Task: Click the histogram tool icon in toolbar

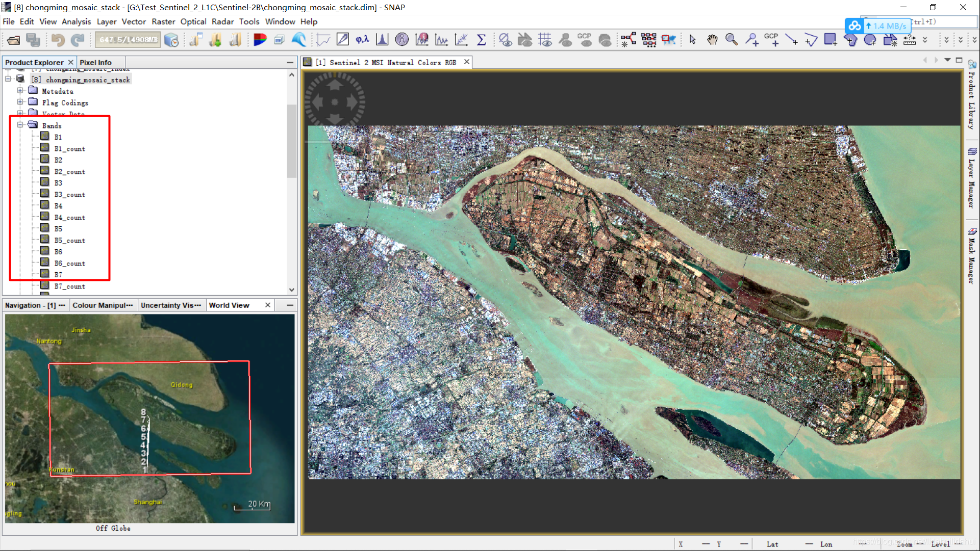Action: tap(381, 39)
